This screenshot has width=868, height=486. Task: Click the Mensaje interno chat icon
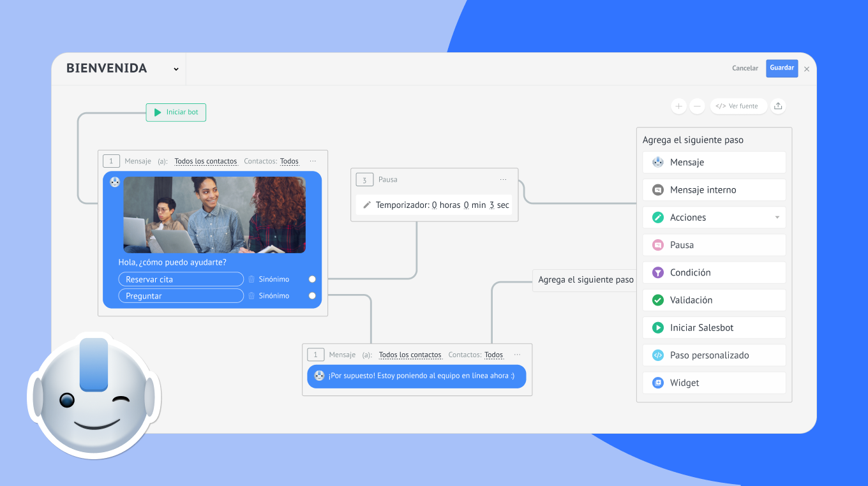(658, 189)
